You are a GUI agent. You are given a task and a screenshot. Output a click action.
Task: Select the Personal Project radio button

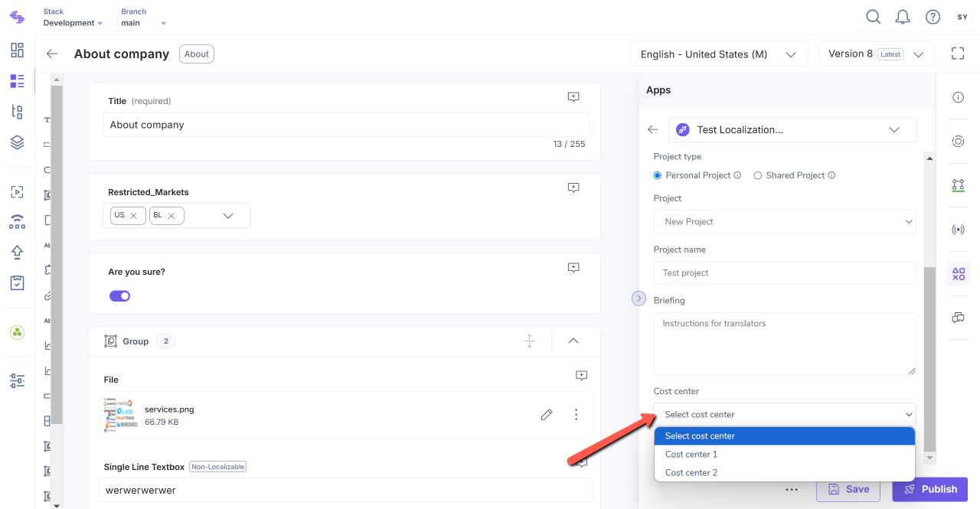click(x=658, y=175)
